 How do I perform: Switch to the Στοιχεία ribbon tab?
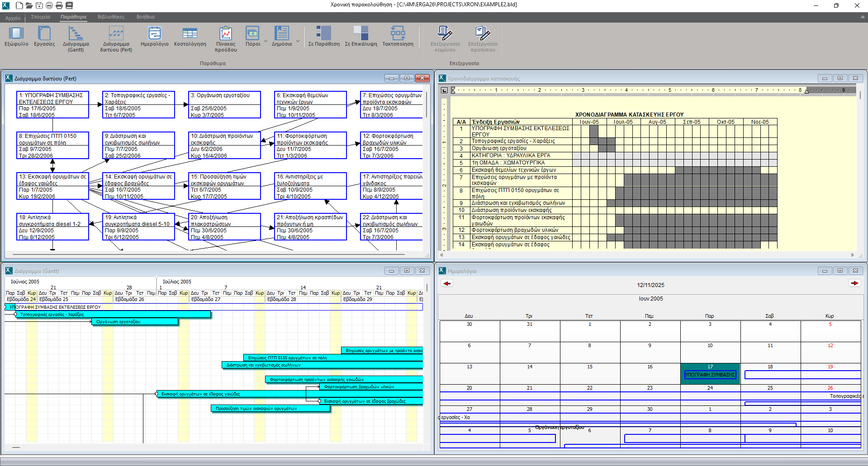(x=41, y=17)
